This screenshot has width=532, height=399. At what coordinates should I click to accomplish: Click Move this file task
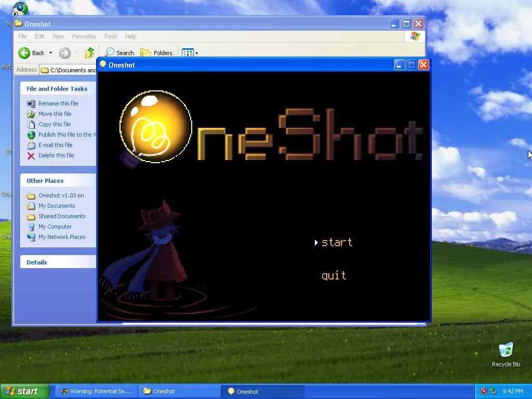coord(55,114)
